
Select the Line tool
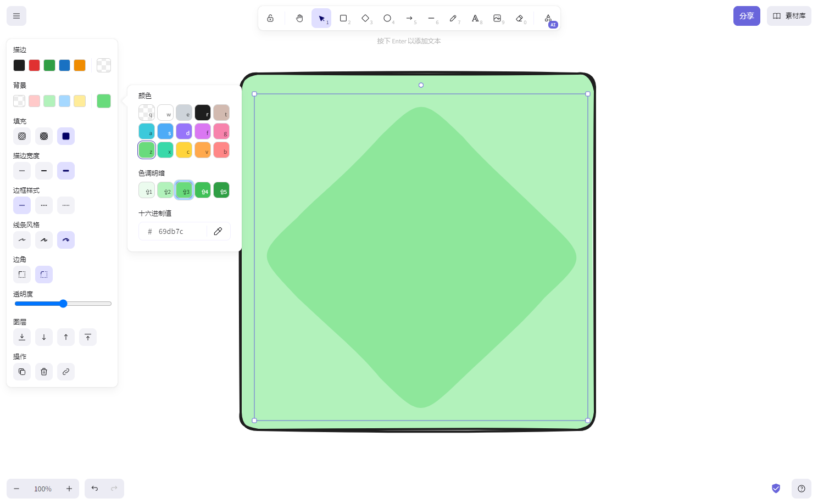coord(431,18)
